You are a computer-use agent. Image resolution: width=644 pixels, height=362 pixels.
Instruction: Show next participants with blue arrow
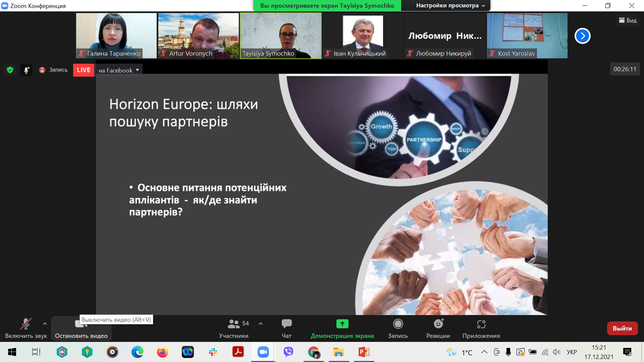point(582,36)
